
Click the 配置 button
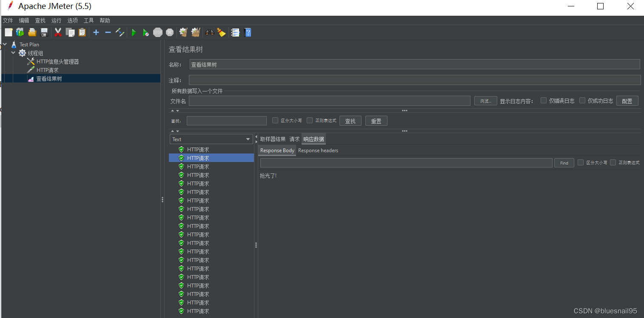coord(627,101)
